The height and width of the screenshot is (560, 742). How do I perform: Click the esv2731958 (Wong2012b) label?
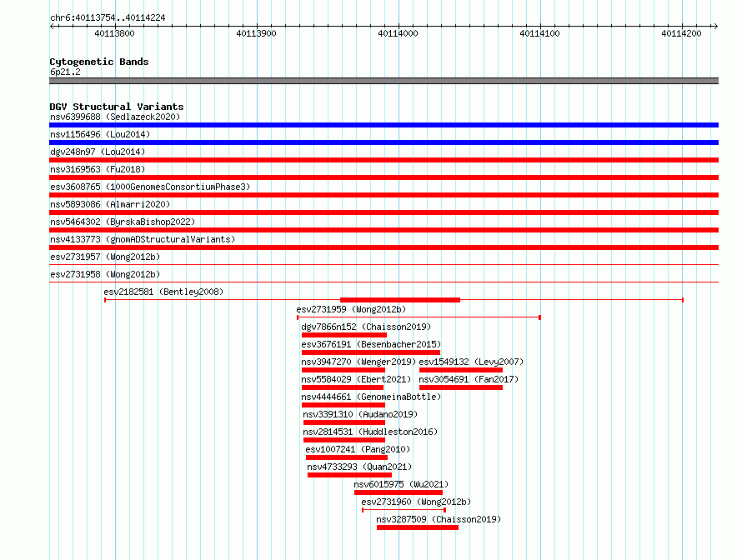click(105, 274)
